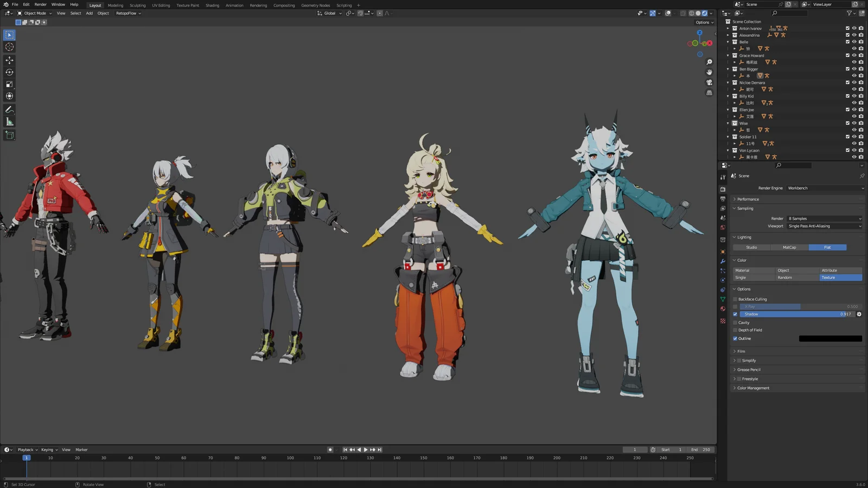Activate the Measure tool
This screenshot has height=488, width=868.
pyautogui.click(x=9, y=121)
